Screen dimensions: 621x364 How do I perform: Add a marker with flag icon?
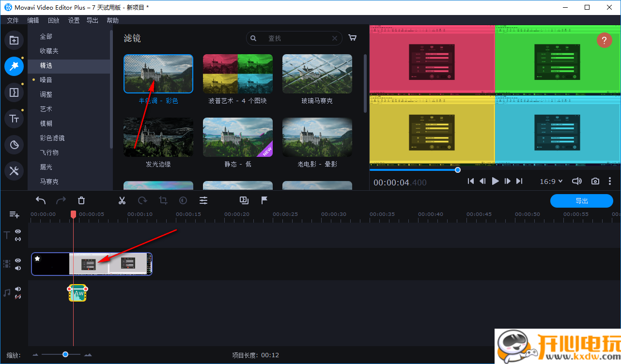coord(264,200)
